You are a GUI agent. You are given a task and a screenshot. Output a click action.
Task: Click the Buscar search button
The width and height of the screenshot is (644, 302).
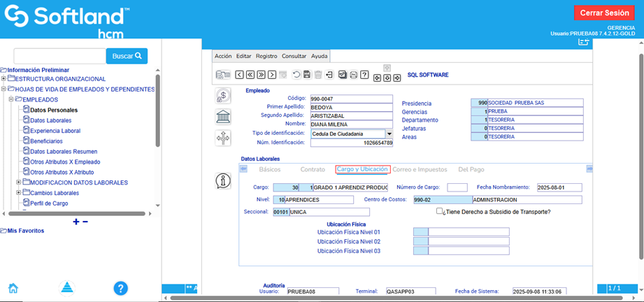pyautogui.click(x=127, y=56)
